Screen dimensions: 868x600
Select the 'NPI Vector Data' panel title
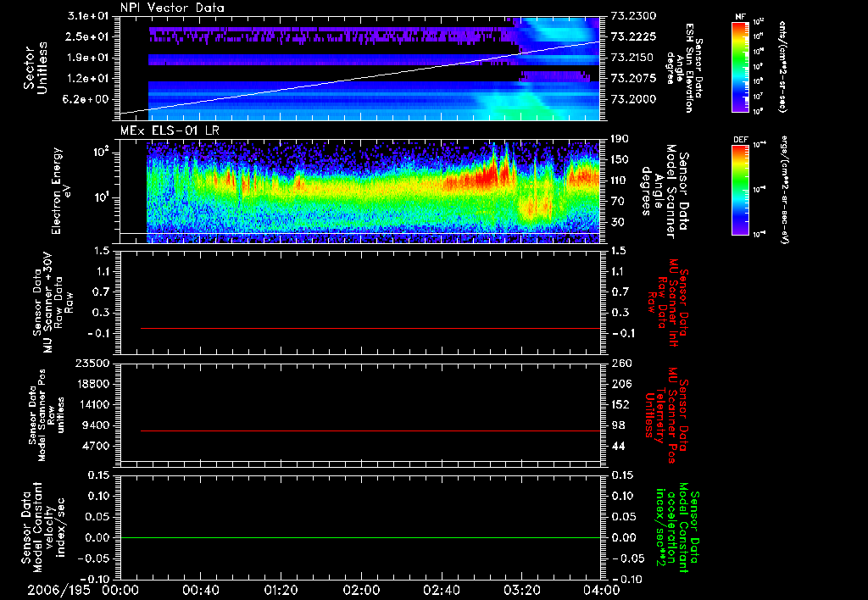coord(172,8)
